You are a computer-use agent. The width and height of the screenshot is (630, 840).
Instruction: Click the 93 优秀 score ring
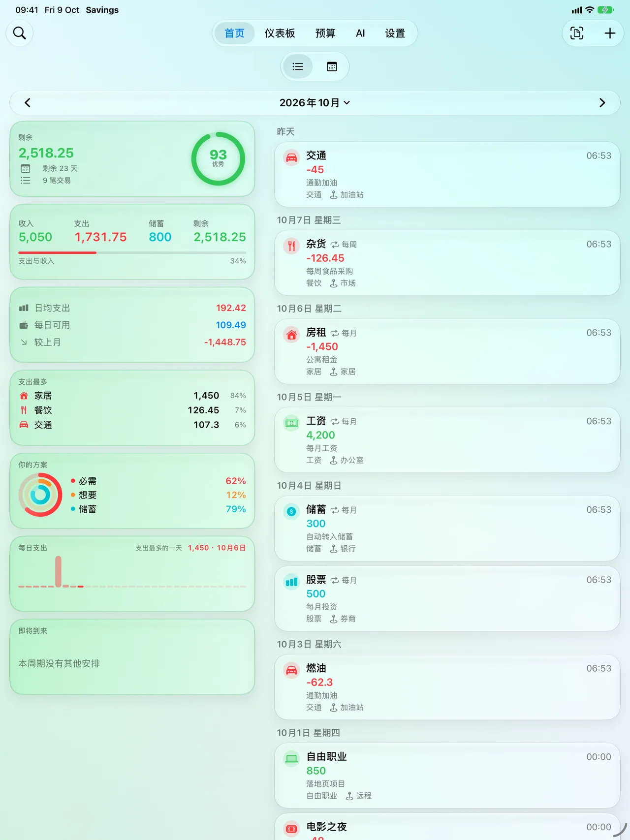point(218,158)
